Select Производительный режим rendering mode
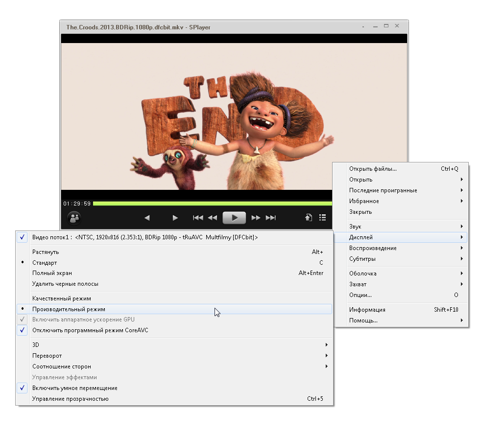The height and width of the screenshot is (434, 504). click(174, 309)
